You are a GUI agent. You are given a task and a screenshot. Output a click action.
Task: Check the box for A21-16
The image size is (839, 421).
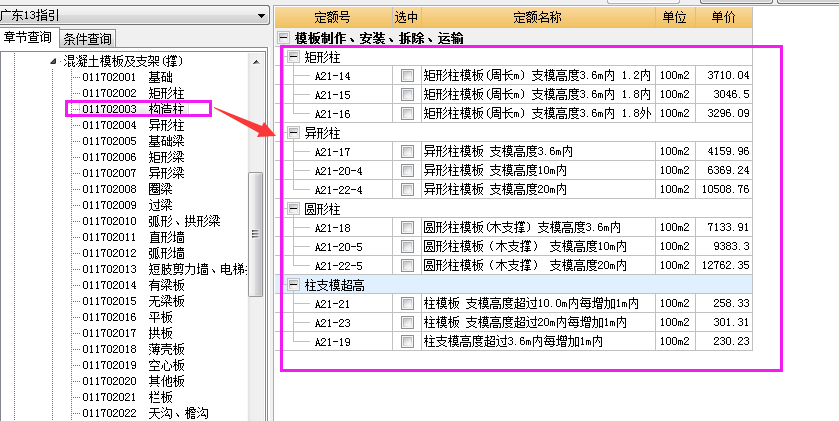[x=407, y=113]
